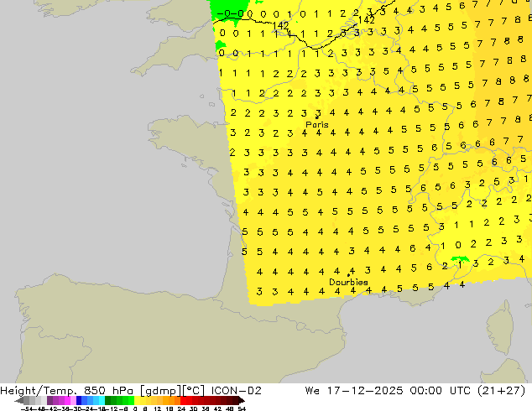The image size is (532, 411).
Task: Click the black dot marking Paris
Action: (x=316, y=117)
